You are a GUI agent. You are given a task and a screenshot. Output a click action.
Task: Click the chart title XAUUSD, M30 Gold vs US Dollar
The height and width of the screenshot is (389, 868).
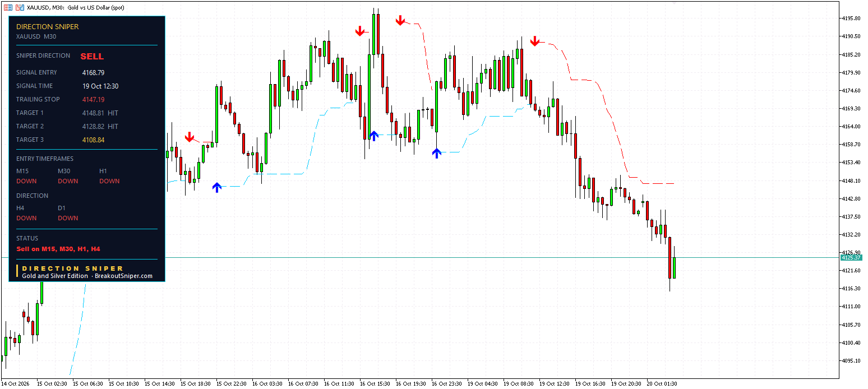tap(76, 7)
